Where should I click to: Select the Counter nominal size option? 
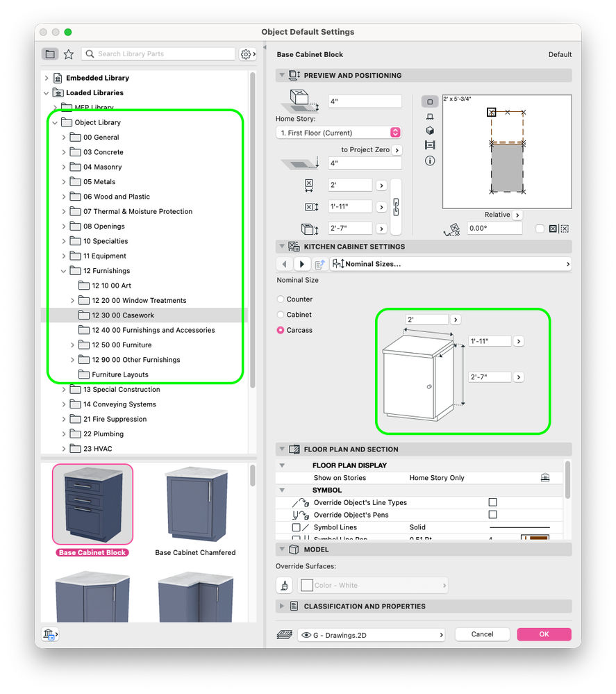pyautogui.click(x=280, y=299)
